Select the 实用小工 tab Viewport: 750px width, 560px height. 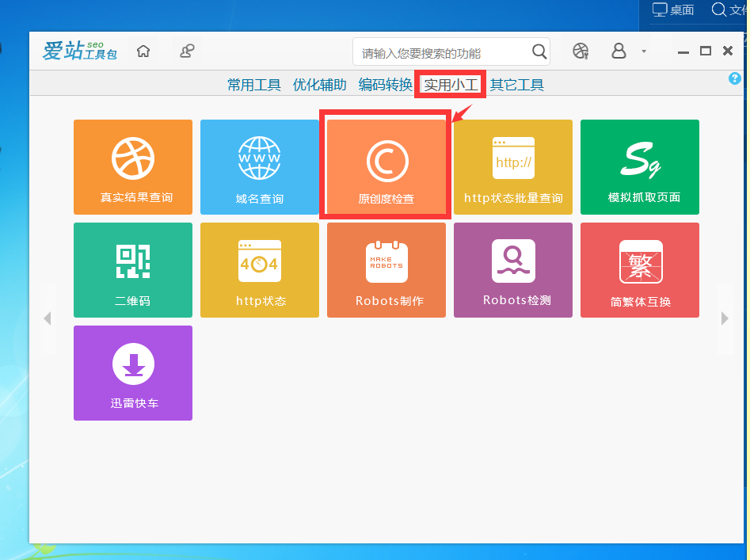pyautogui.click(x=451, y=85)
